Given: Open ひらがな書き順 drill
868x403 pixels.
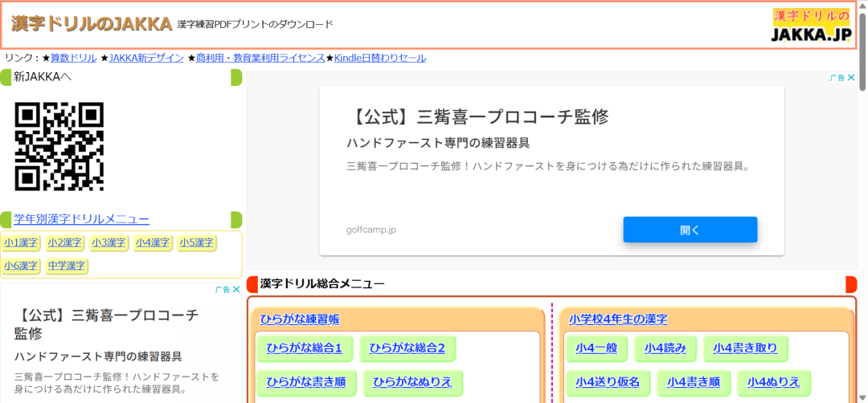Looking at the screenshot, I should click(307, 383).
